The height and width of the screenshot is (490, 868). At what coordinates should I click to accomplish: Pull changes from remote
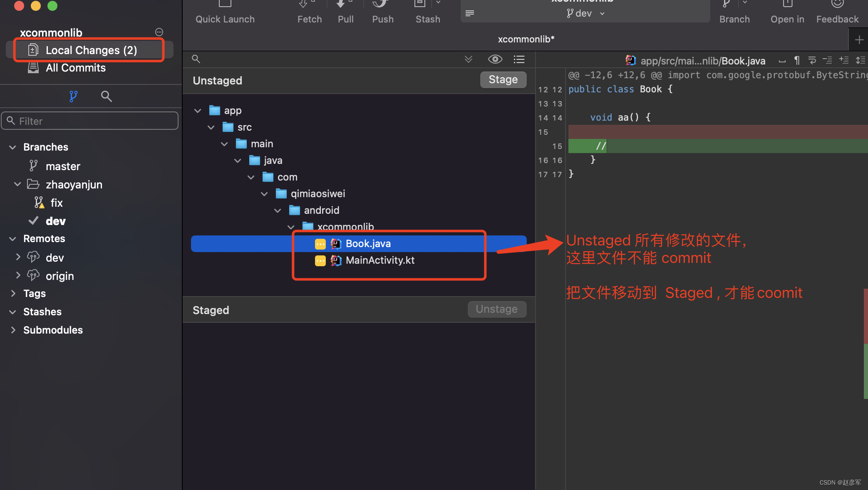(x=345, y=12)
